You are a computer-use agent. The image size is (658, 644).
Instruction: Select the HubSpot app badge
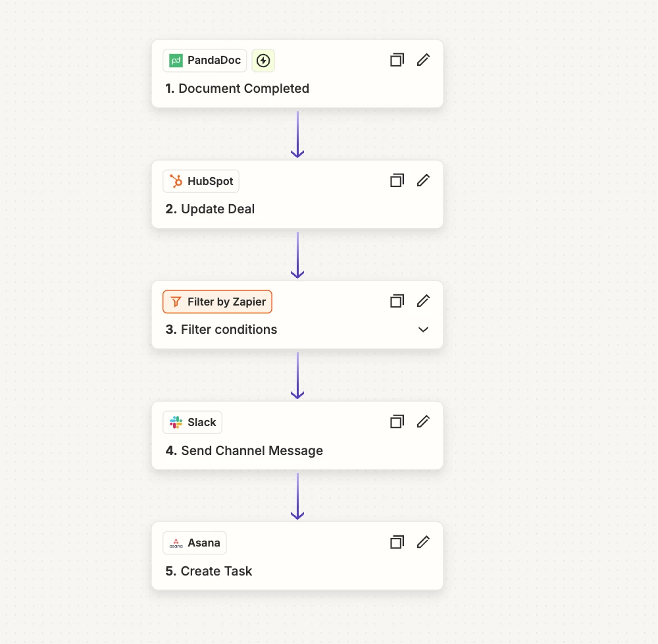point(201,181)
